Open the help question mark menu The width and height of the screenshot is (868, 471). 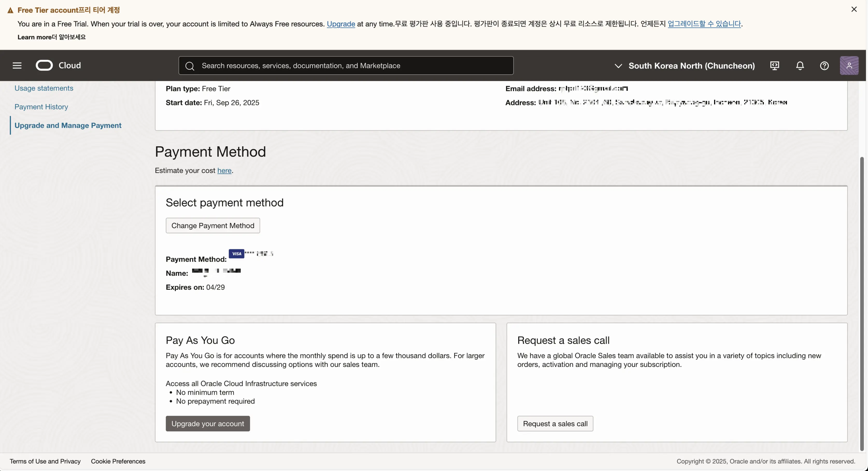[824, 66]
